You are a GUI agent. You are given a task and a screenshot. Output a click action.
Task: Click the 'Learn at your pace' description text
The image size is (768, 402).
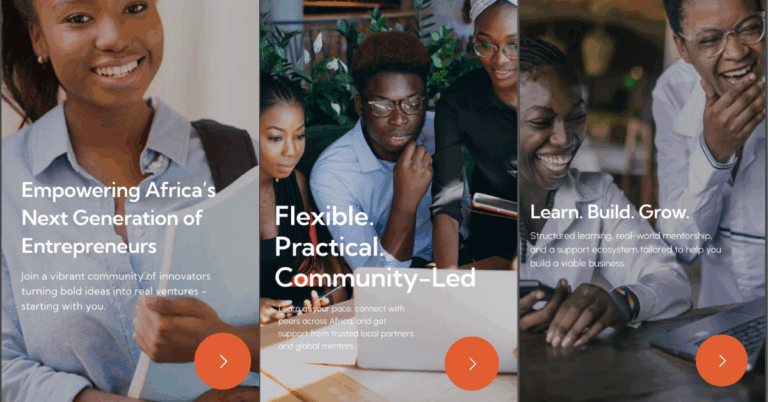coord(346,327)
